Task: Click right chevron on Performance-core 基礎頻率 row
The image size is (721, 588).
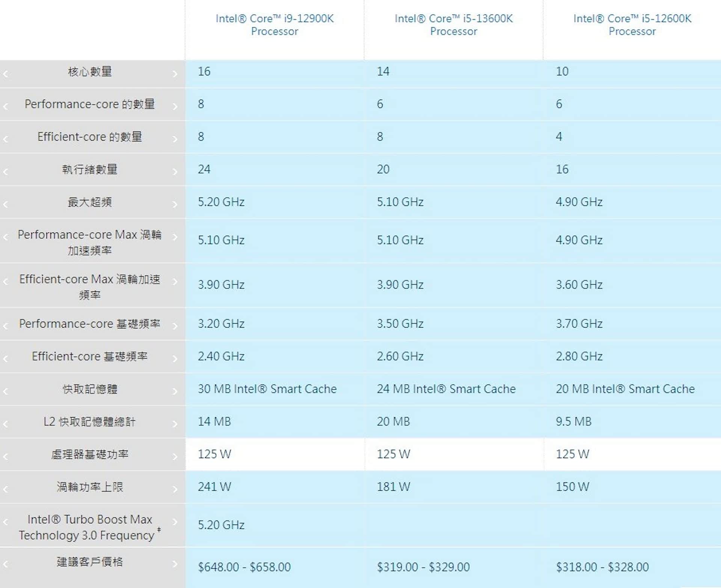Action: pos(175,326)
